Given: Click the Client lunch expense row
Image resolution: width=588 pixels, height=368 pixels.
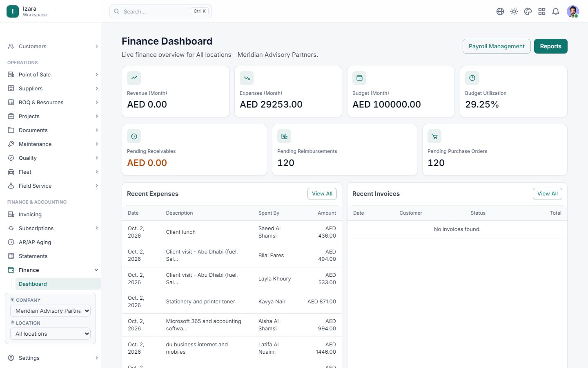Looking at the screenshot, I should pyautogui.click(x=232, y=232).
